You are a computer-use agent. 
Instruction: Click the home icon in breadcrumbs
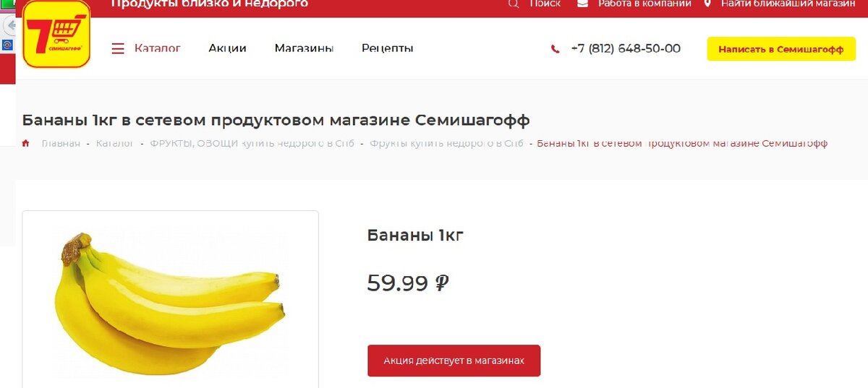26,143
